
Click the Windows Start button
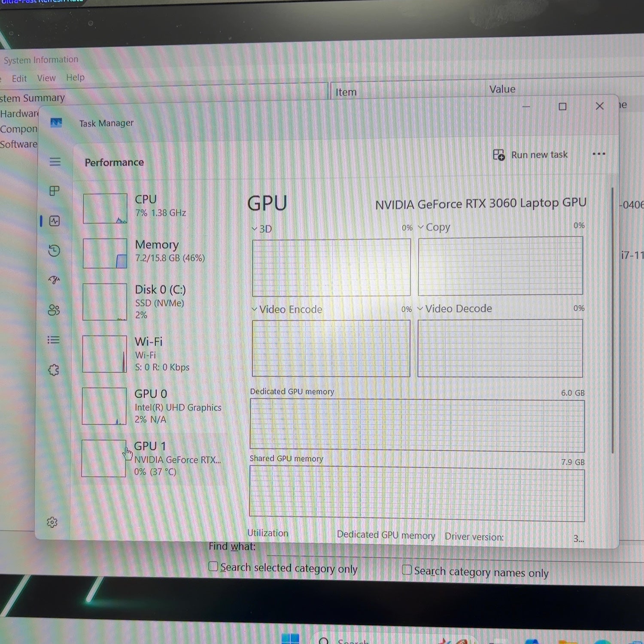pos(290,639)
